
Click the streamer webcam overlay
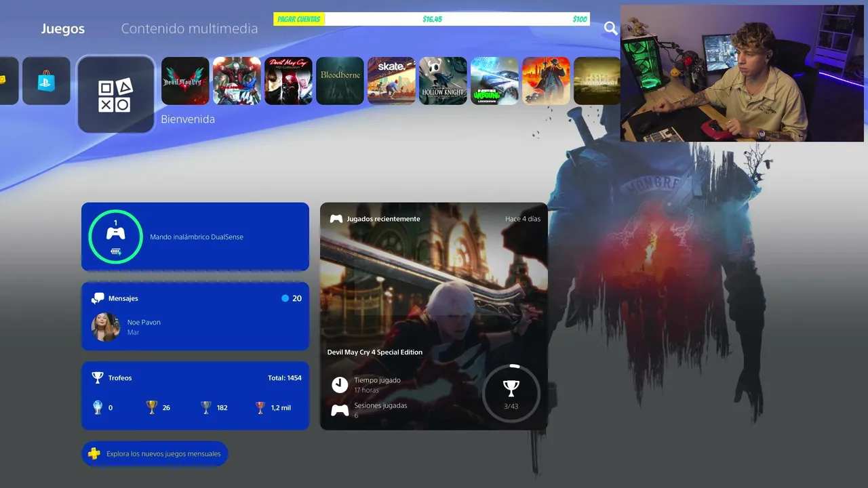742,74
